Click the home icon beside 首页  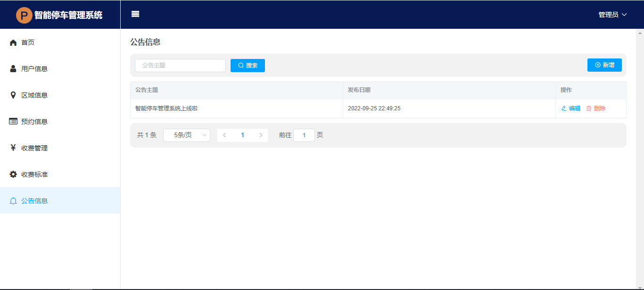(13, 42)
